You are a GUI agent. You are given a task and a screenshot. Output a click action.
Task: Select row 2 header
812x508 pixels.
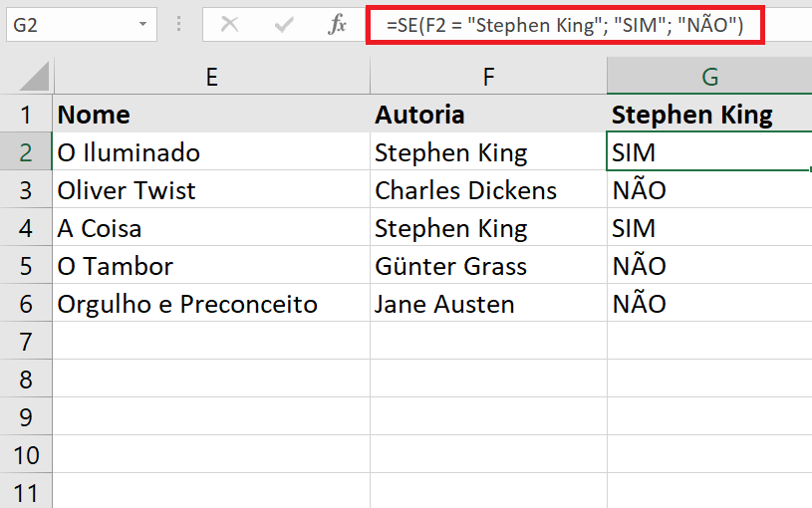(26, 151)
